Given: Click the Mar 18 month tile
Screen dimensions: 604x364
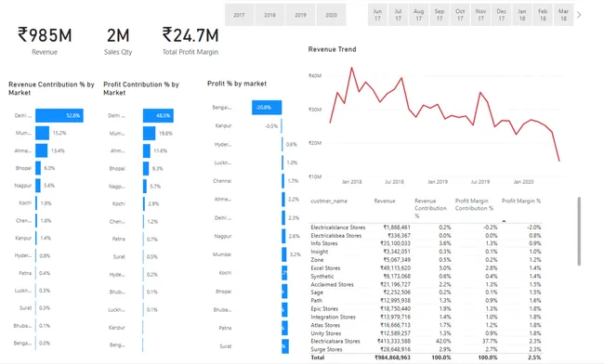Looking at the screenshot, I should click(563, 15).
